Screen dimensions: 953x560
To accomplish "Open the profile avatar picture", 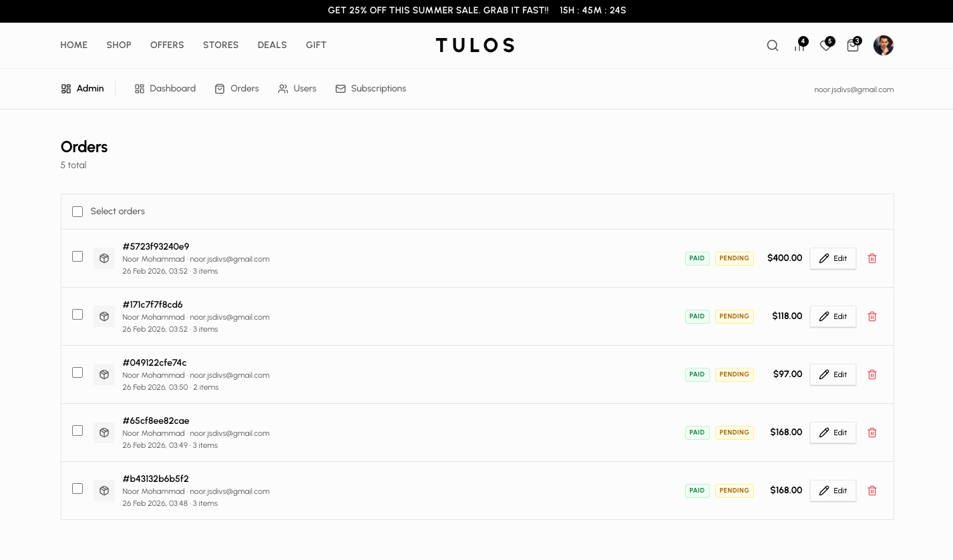I will [x=883, y=45].
